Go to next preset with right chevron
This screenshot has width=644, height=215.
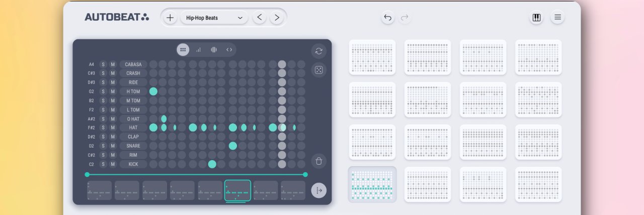tap(276, 18)
